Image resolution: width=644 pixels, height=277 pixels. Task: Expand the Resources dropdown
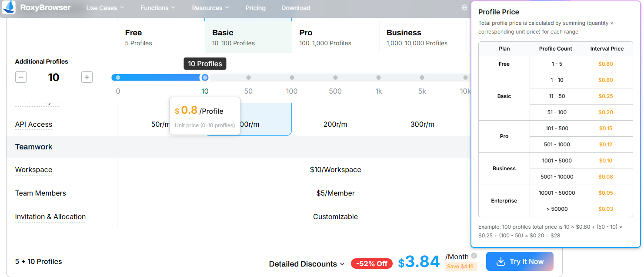tap(210, 7)
